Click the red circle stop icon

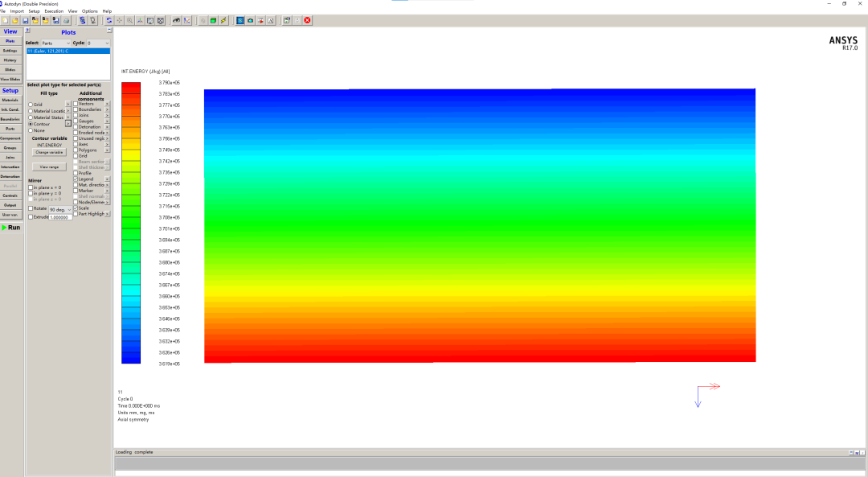tap(307, 20)
